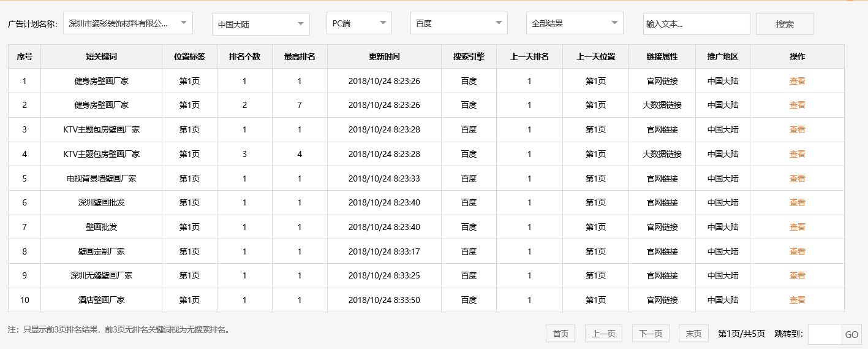Image resolution: width=868 pixels, height=349 pixels.
Task: Open 查看 for 酒店壁画厂家
Action: tap(797, 300)
